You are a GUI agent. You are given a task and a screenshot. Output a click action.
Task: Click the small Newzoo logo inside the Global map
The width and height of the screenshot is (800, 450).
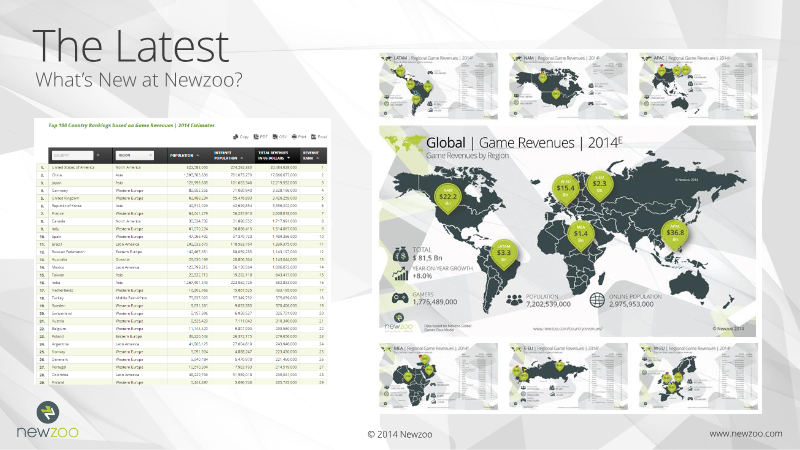[398, 322]
